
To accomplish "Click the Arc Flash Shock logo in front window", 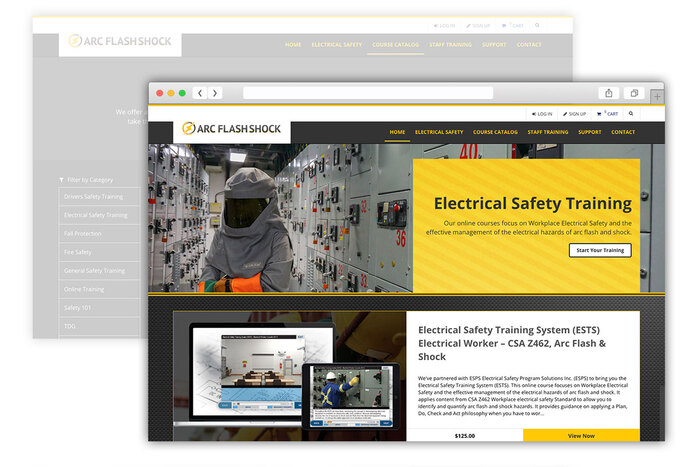I will click(232, 129).
